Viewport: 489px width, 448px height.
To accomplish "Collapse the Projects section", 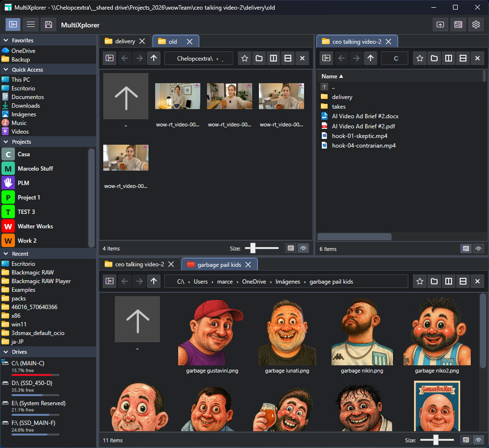I will [6, 142].
